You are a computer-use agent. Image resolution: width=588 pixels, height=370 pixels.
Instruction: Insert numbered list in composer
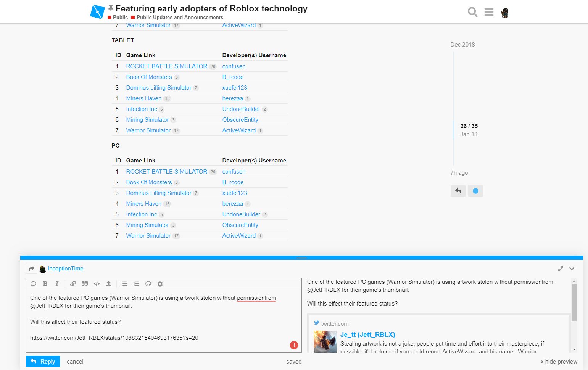click(136, 283)
